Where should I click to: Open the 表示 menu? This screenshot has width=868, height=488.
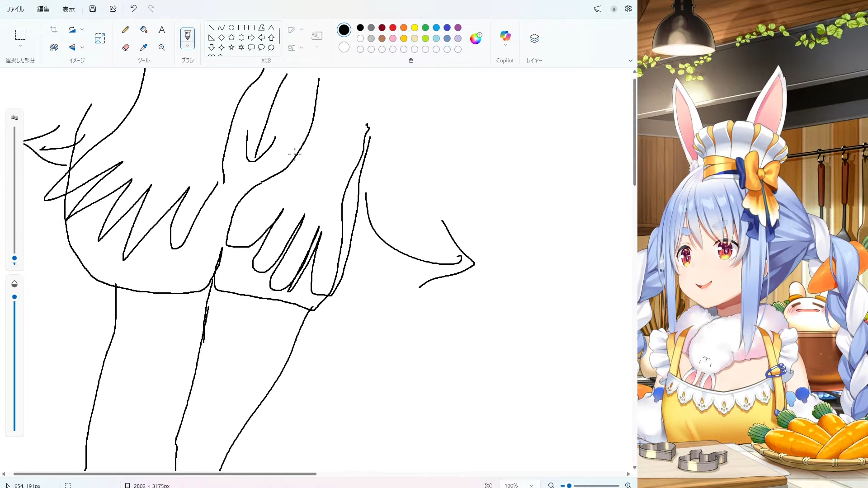tap(69, 9)
